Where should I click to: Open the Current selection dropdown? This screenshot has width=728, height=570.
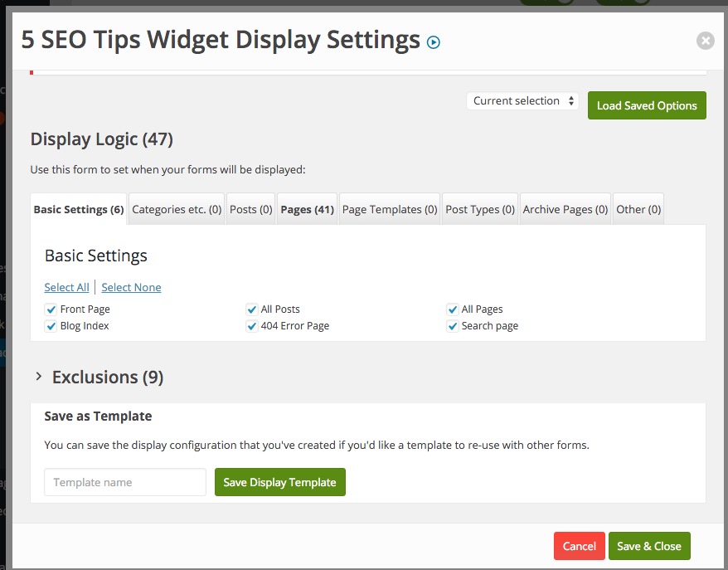(522, 101)
